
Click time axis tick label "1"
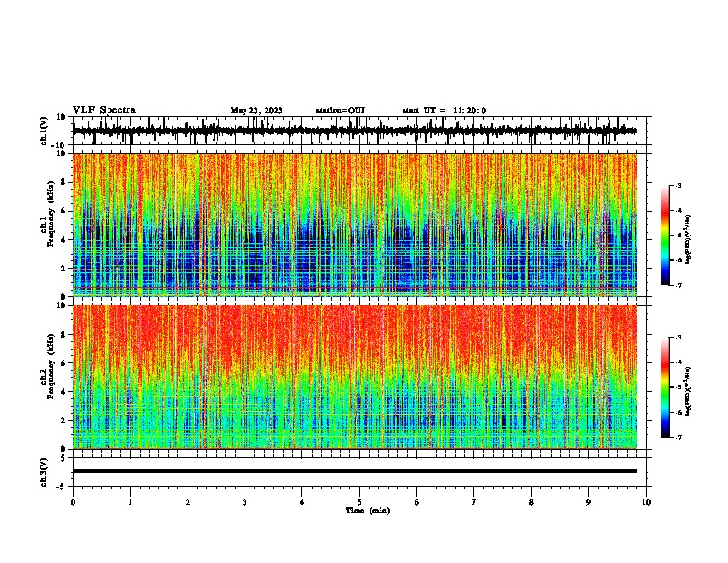tap(130, 502)
